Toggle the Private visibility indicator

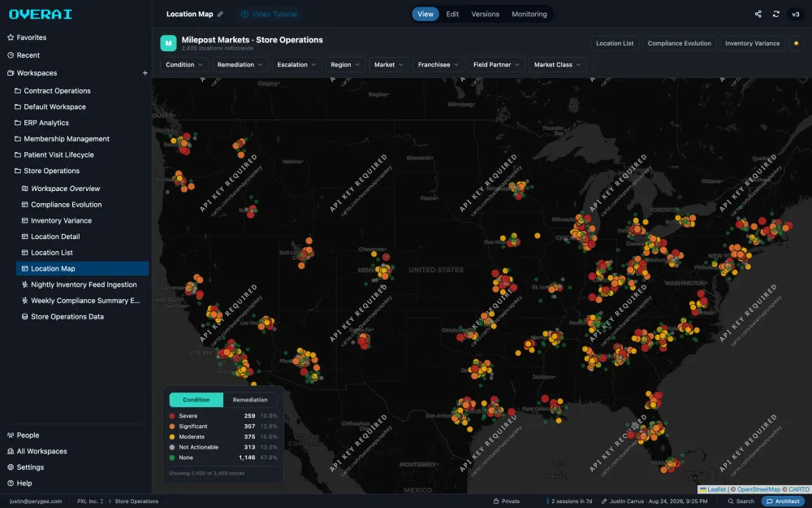click(x=506, y=501)
